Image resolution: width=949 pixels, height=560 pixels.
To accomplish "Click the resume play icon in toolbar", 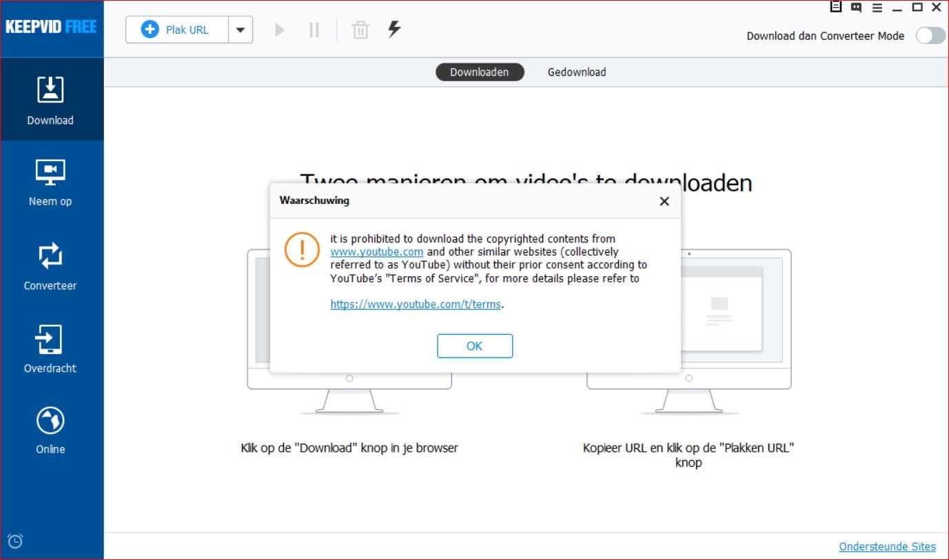I will click(279, 30).
